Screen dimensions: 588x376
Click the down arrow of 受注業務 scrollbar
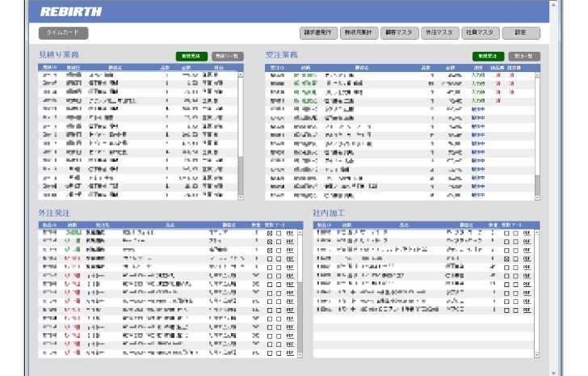tap(537, 197)
